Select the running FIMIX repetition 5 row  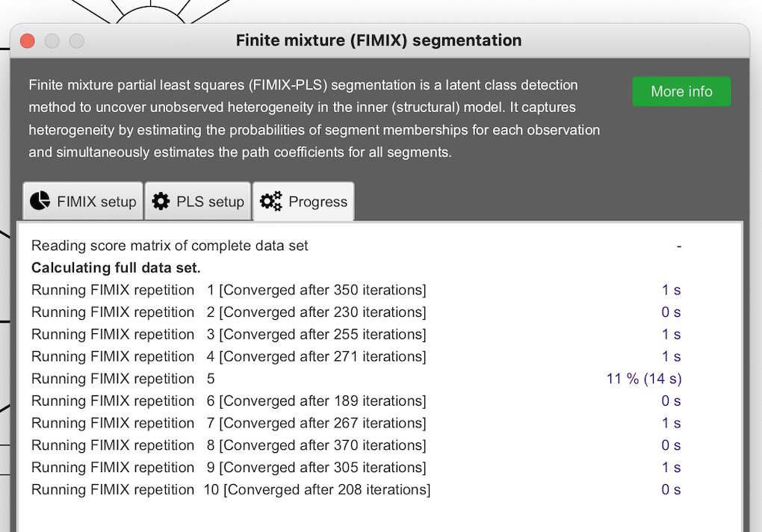click(x=123, y=379)
